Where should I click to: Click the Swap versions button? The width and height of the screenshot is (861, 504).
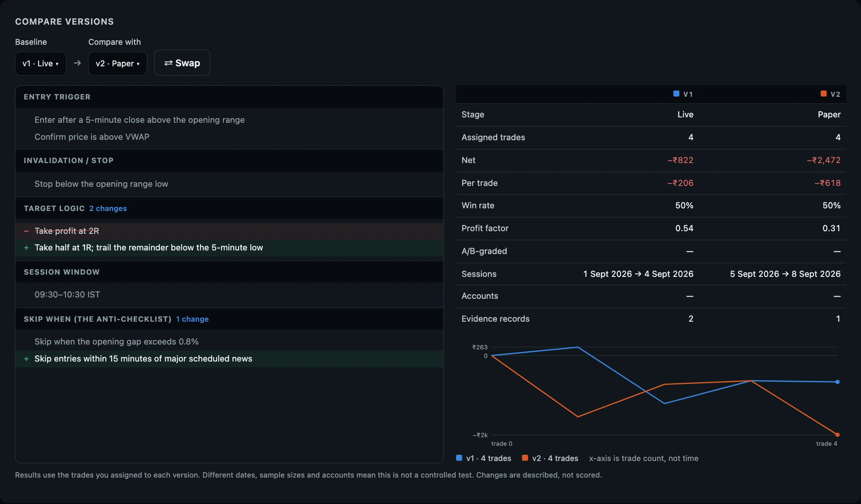(182, 63)
